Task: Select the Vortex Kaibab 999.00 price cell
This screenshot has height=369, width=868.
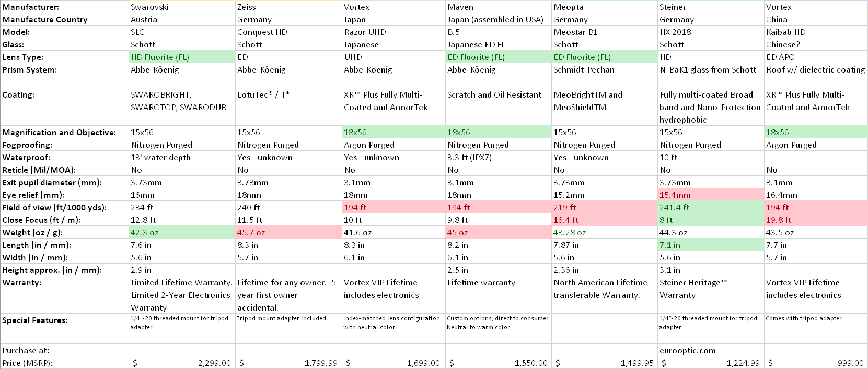Action: (816, 363)
